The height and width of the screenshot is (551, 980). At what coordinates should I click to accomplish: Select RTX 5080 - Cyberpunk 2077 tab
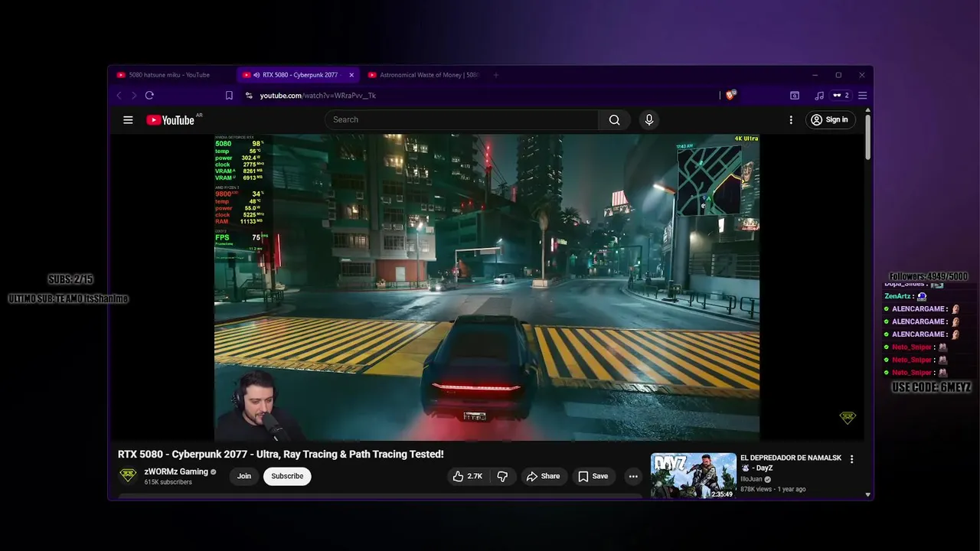click(x=299, y=75)
